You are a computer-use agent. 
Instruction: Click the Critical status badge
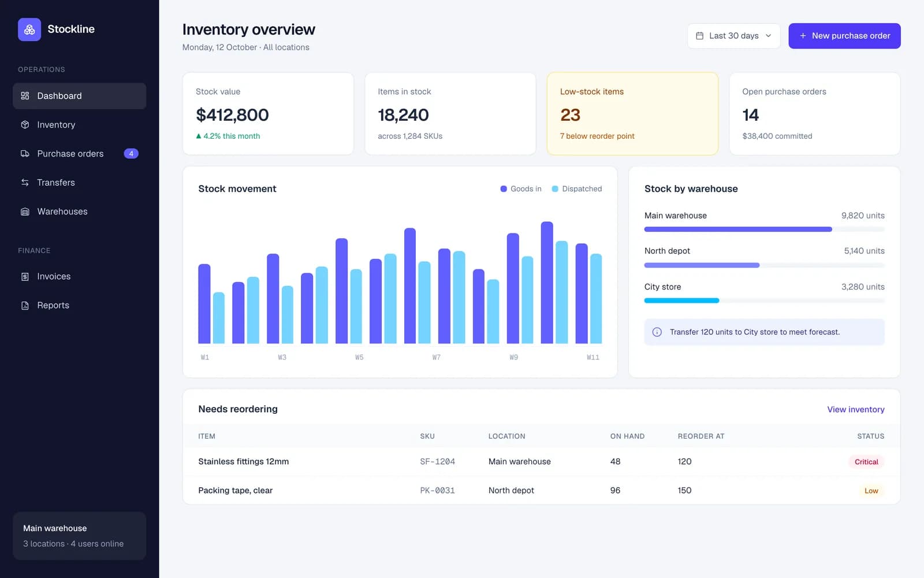coord(866,462)
